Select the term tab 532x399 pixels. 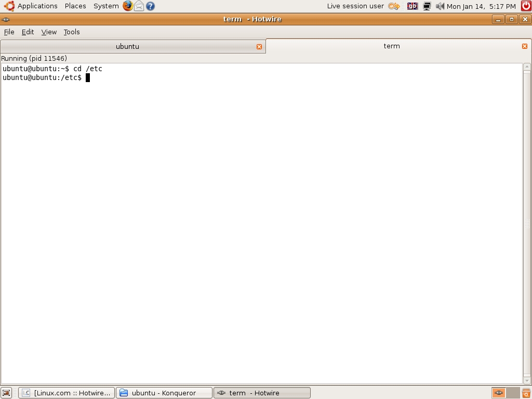(x=398, y=46)
